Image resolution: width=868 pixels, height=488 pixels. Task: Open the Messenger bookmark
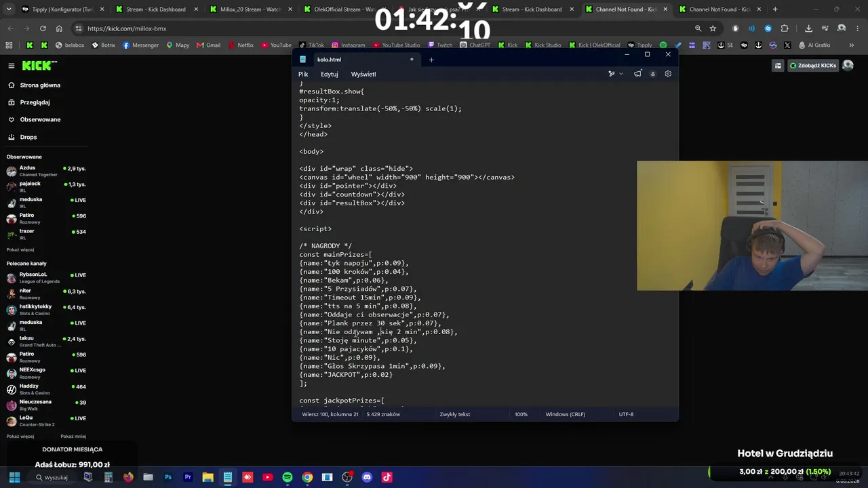(140, 45)
